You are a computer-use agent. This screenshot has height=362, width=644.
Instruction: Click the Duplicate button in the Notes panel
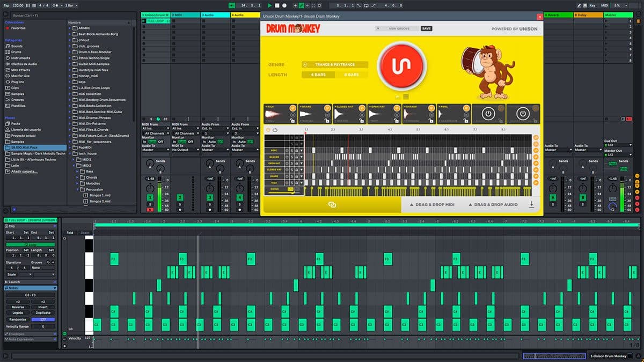coord(43,313)
